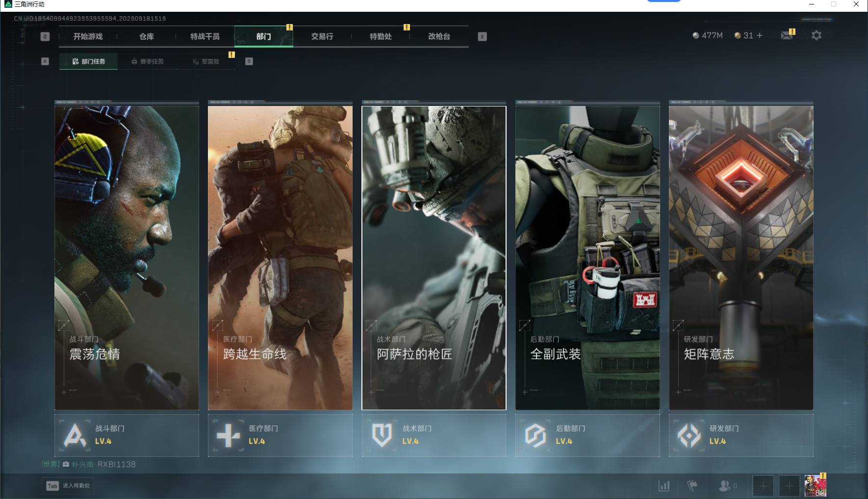Click the empty squad slot beside friends count
This screenshot has width=868, height=499.
pos(763,486)
